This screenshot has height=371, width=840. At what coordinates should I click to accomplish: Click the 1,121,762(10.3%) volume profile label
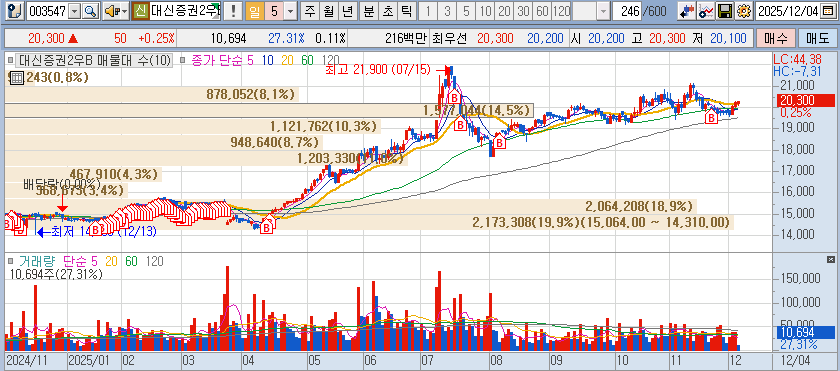coord(325,127)
